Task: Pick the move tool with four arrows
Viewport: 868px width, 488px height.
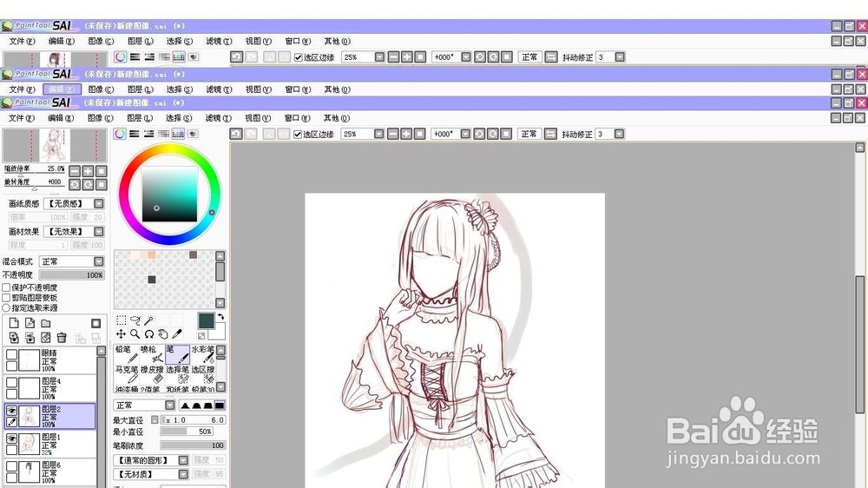Action: [x=121, y=334]
